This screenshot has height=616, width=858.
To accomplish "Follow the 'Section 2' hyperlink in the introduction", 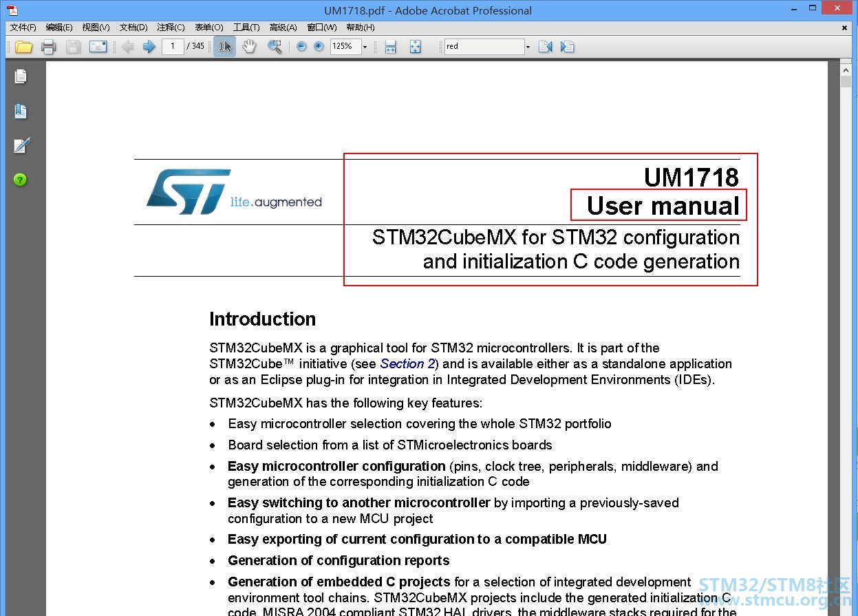I will (407, 364).
